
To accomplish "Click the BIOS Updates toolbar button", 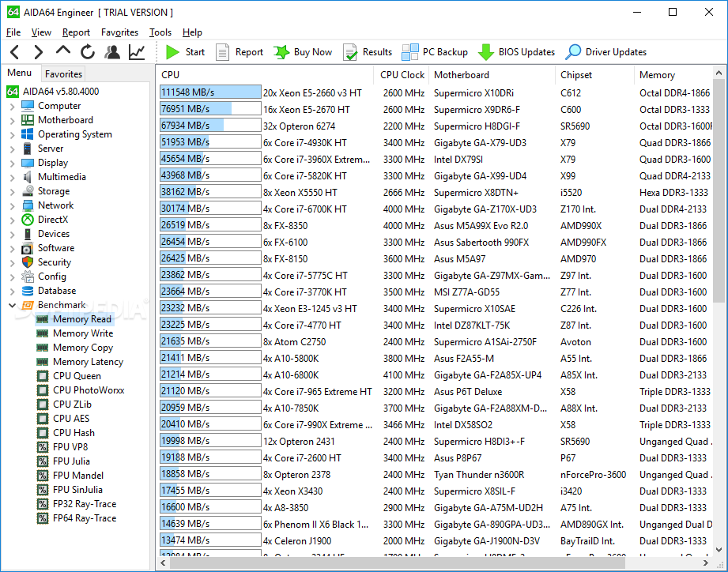I will pyautogui.click(x=516, y=52).
